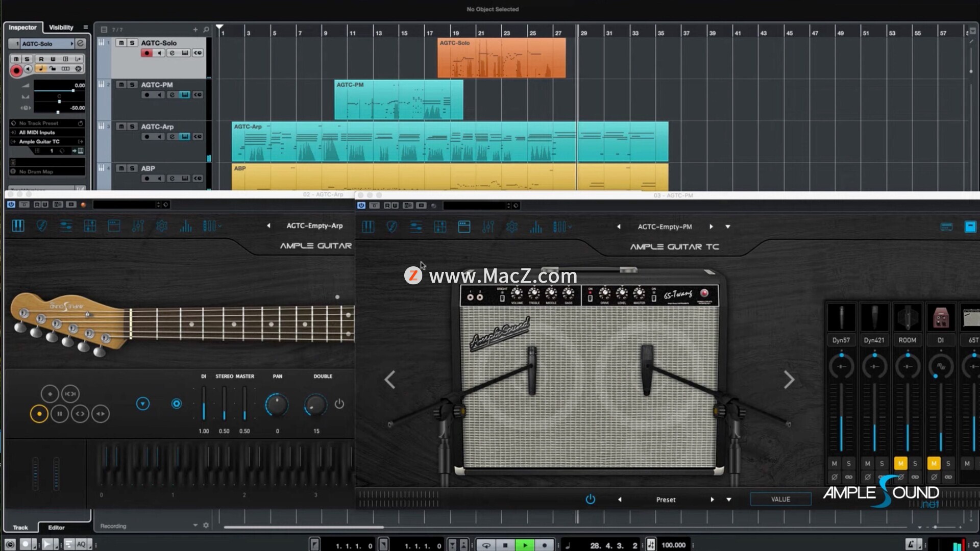Open the track search magnifier
Screen dimensions: 980x551
point(206,30)
